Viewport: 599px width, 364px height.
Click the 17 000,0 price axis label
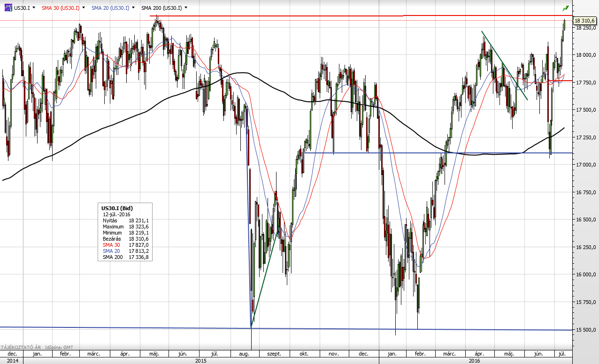click(585, 165)
